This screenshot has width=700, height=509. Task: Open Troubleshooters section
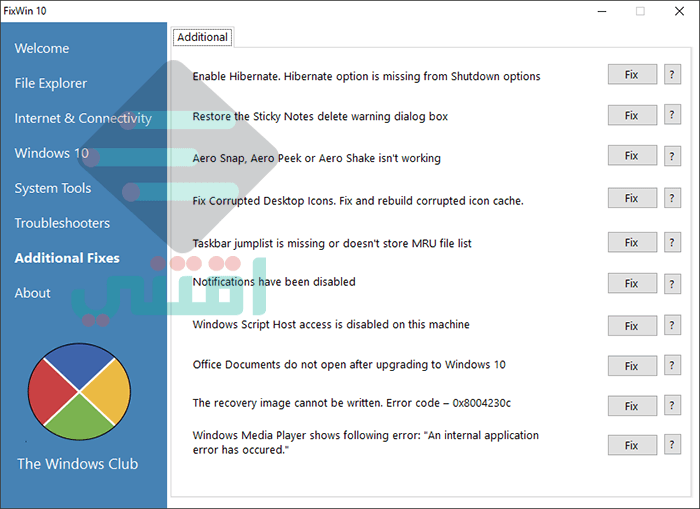pos(62,223)
